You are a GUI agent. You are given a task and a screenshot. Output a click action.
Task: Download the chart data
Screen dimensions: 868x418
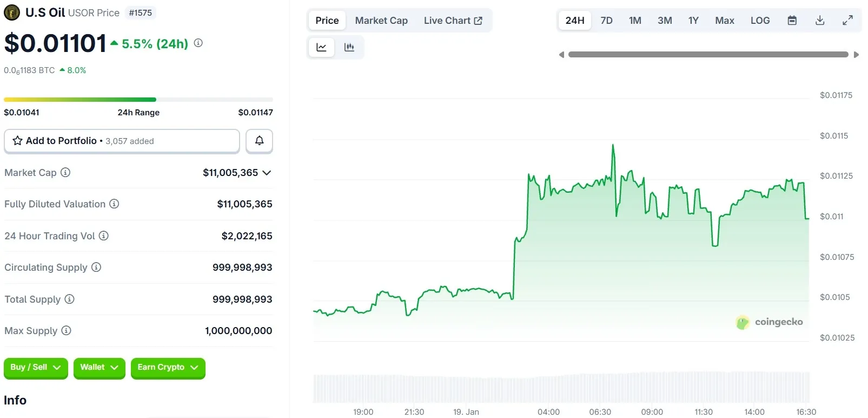[820, 21]
